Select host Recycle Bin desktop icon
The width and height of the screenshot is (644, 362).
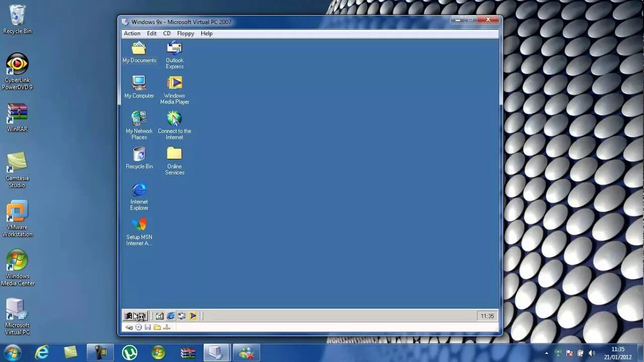pyautogui.click(x=17, y=20)
